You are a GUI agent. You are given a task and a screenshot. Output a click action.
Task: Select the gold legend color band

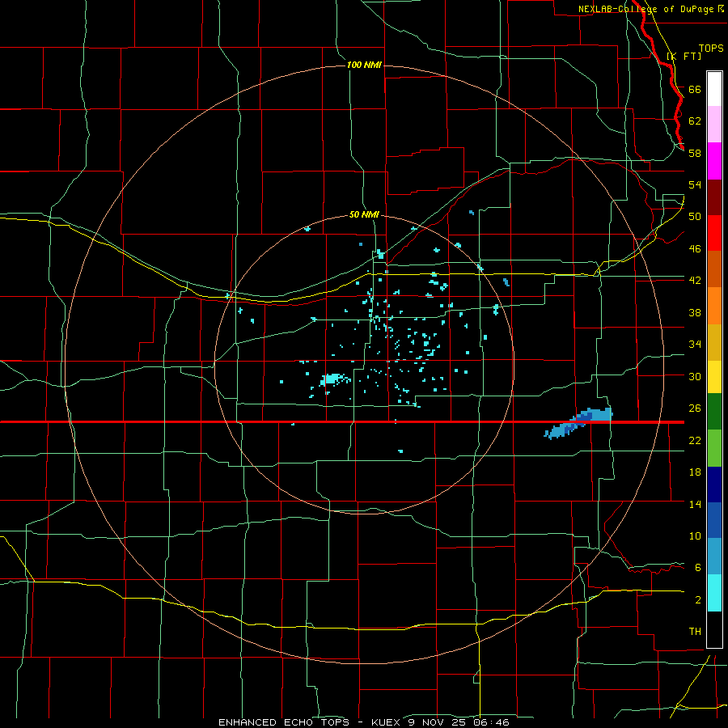(x=714, y=341)
